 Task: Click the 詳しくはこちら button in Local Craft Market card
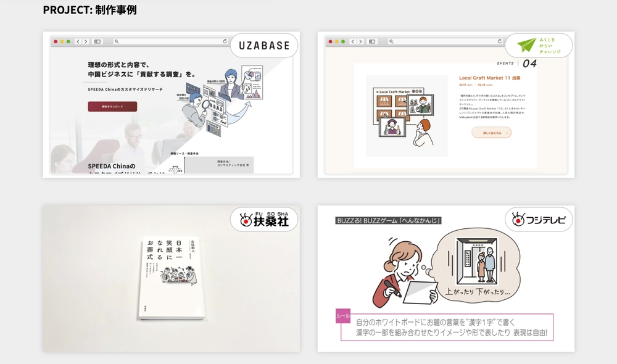(492, 133)
